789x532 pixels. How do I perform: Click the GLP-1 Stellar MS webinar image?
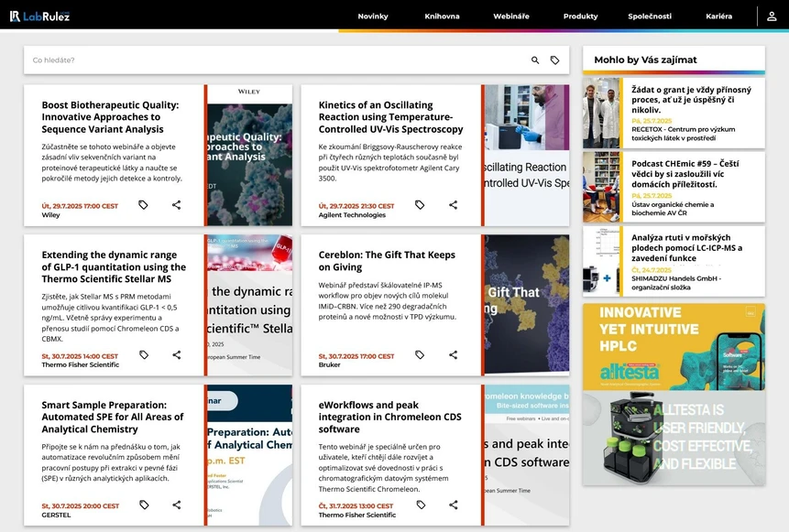(x=249, y=305)
